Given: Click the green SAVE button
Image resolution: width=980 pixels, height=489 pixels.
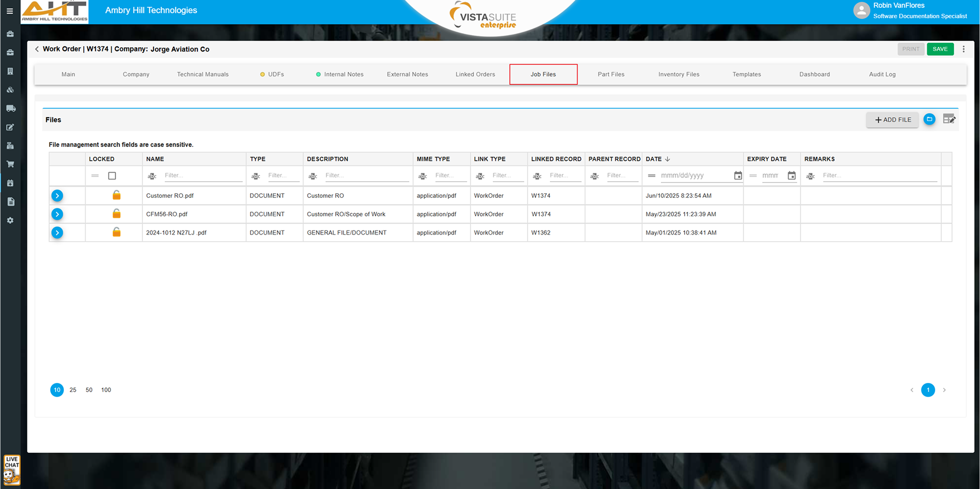Looking at the screenshot, I should click(x=940, y=49).
